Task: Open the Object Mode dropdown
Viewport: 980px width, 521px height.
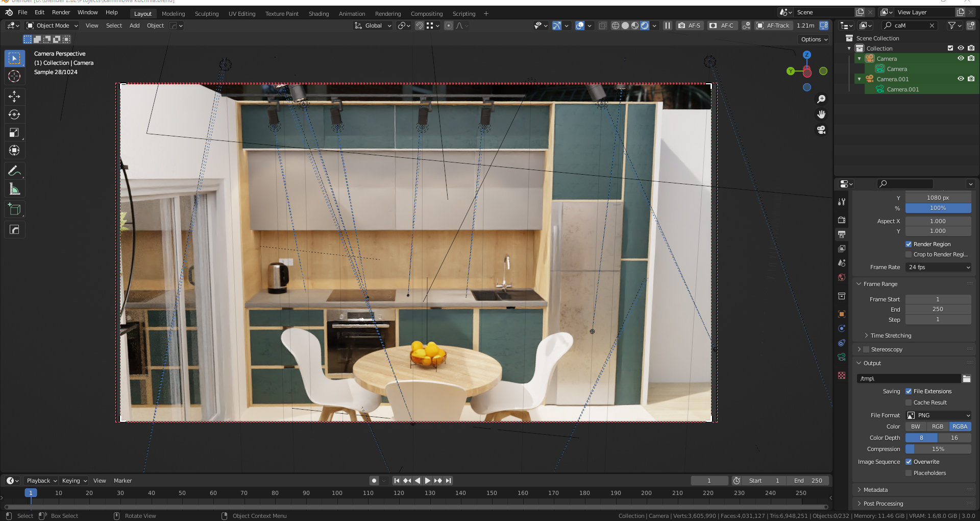Action: click(52, 26)
